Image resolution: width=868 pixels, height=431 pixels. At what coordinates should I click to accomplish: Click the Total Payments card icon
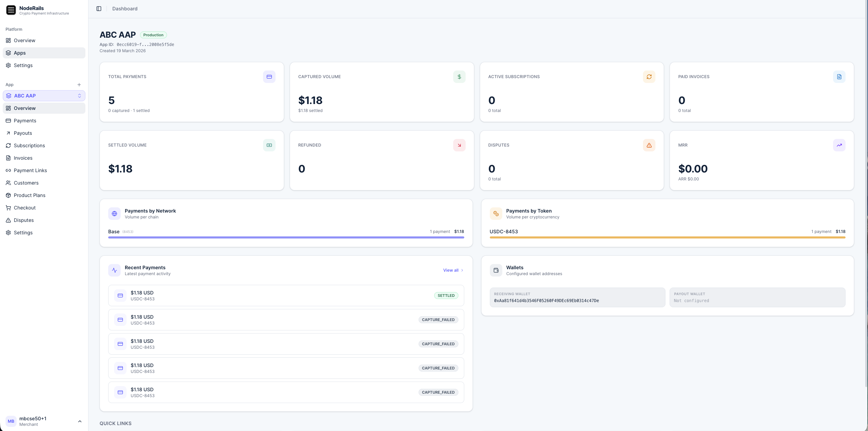269,77
